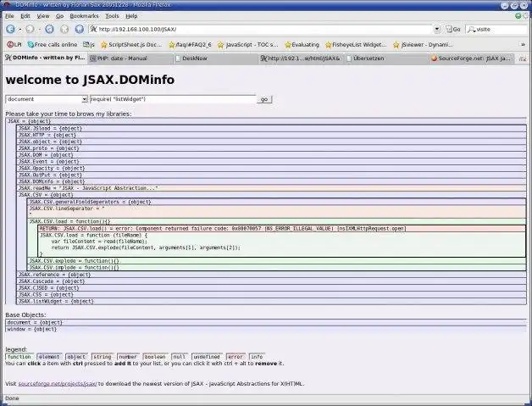Open the ScriptSheet.js Doc bookmark
This screenshot has width=532, height=406.
pos(131,44)
